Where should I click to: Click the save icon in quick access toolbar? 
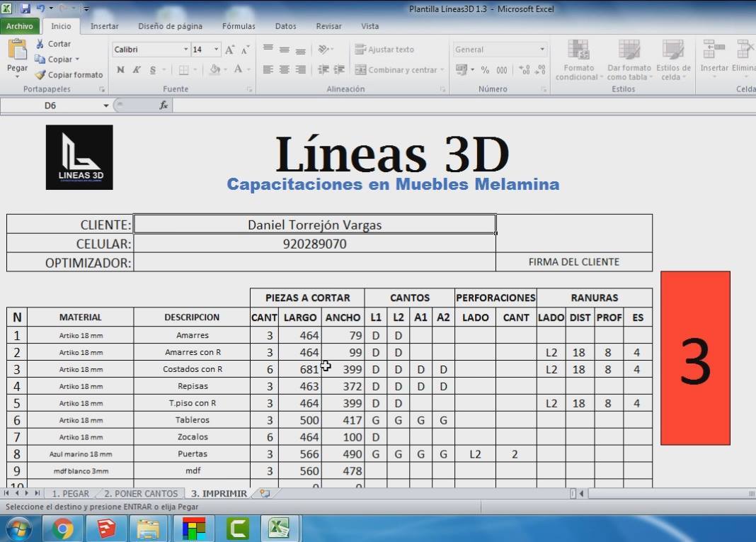click(25, 9)
